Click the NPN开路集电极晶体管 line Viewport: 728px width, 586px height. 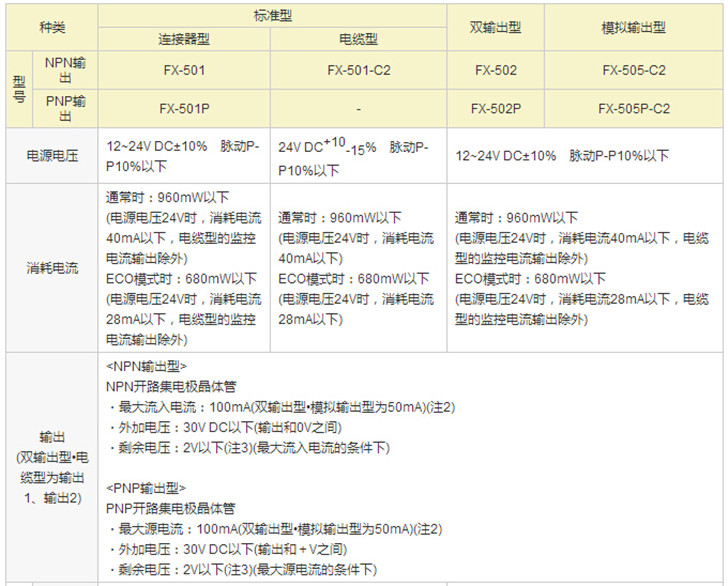[171, 387]
